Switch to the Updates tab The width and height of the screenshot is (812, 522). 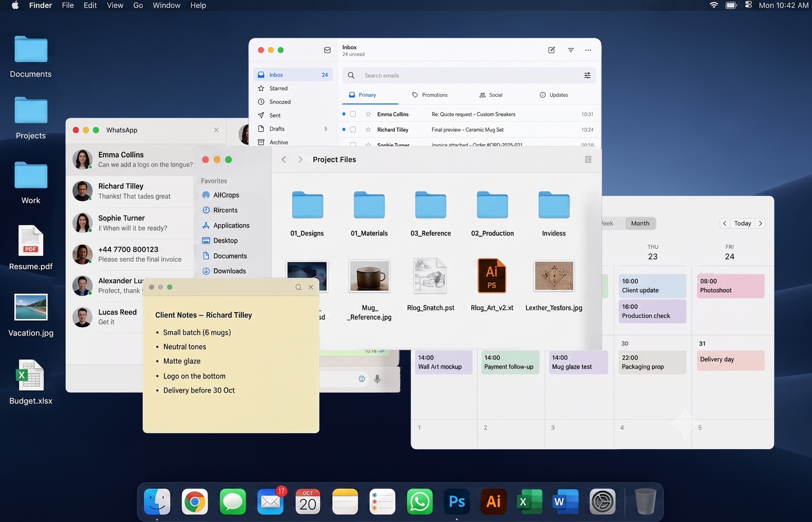[554, 95]
